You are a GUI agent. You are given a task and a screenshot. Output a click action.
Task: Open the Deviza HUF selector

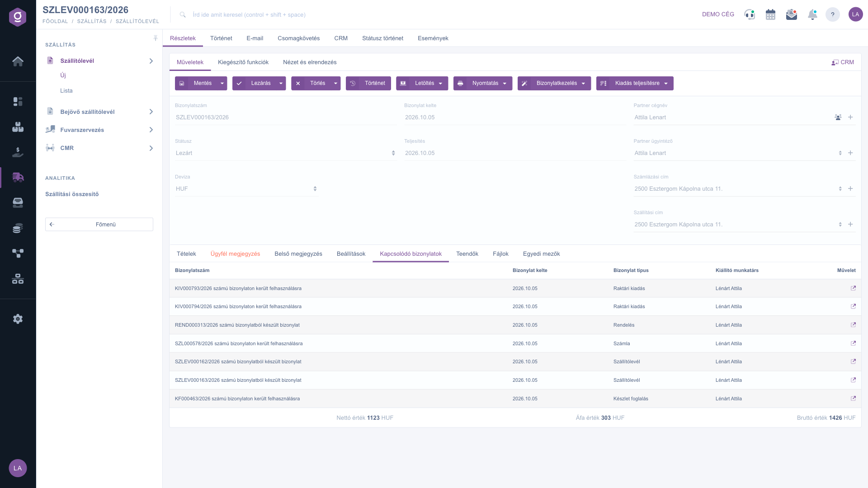[246, 189]
